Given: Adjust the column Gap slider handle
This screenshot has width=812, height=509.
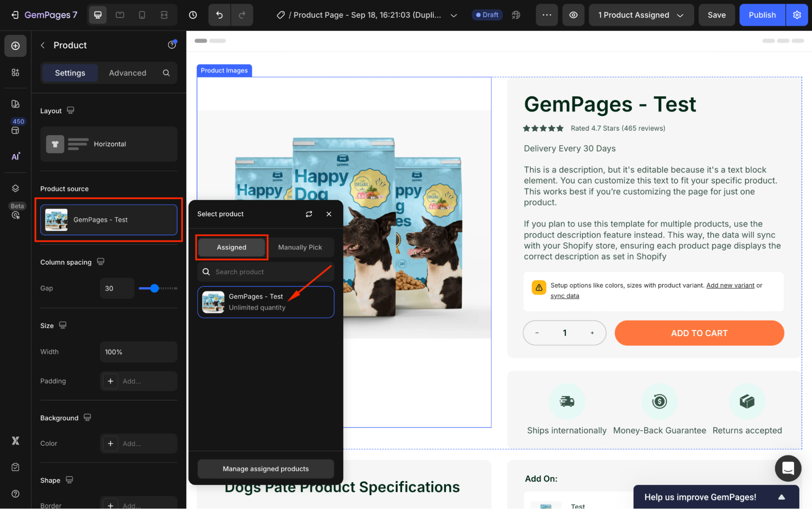Looking at the screenshot, I should coord(154,288).
